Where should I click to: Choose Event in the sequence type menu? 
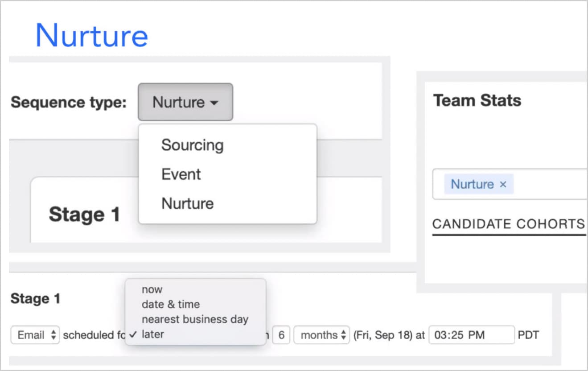point(181,174)
